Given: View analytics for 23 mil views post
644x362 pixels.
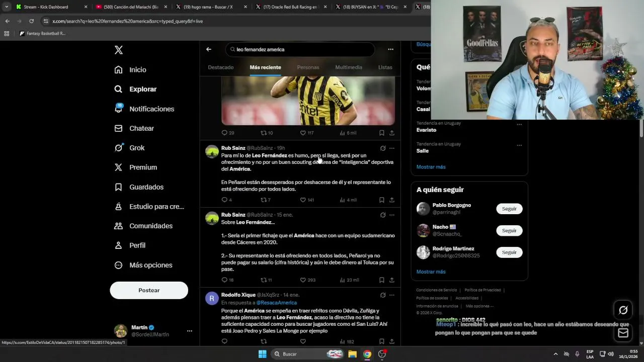Looking at the screenshot, I should click(x=349, y=280).
